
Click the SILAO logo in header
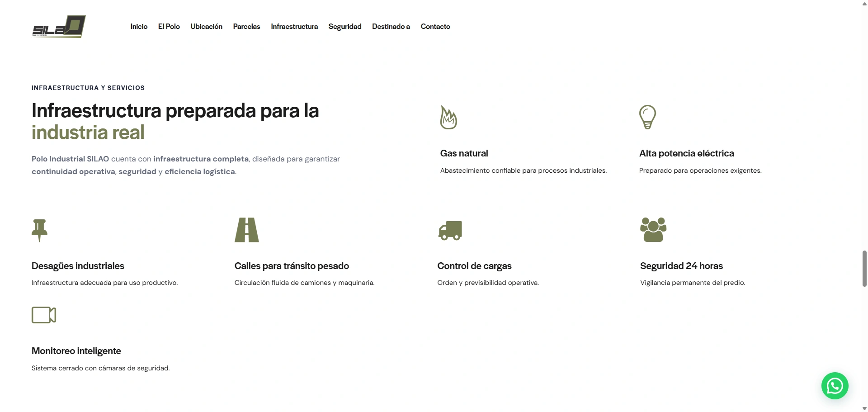pos(59,27)
